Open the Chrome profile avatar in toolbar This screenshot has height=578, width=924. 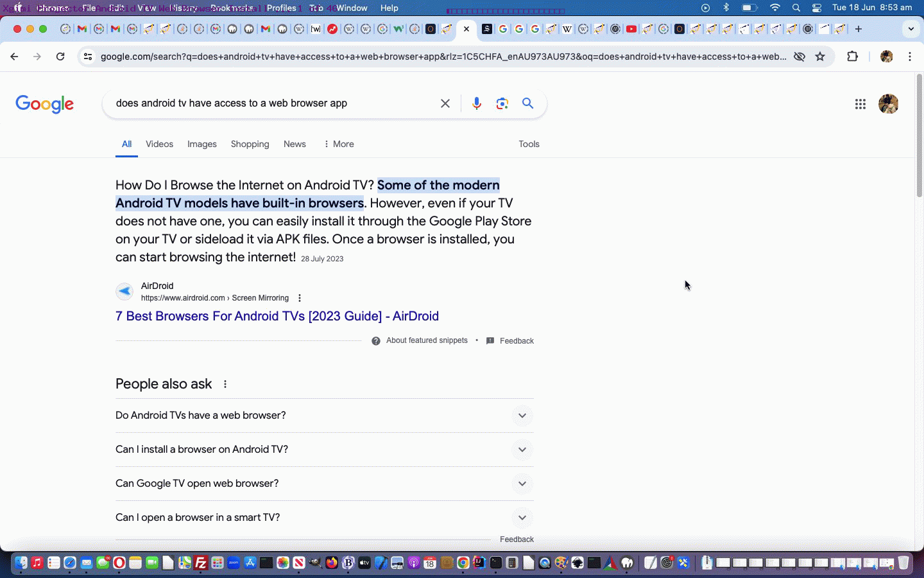coord(887,57)
